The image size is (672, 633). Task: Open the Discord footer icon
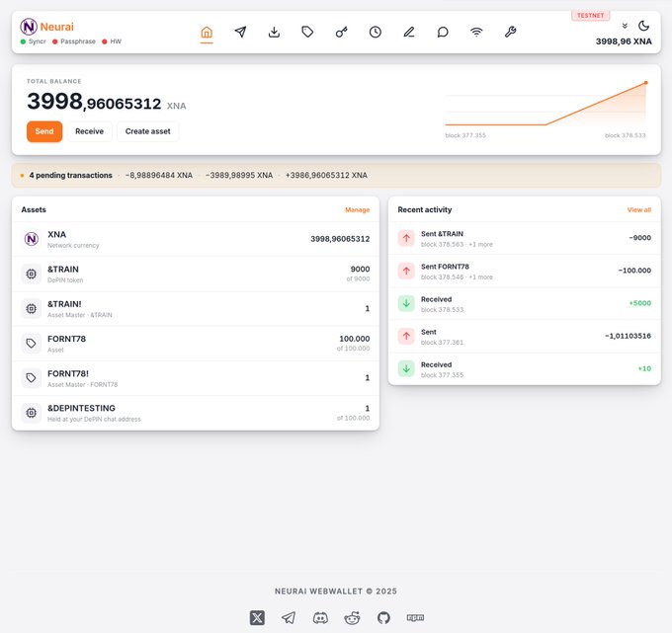[320, 617]
